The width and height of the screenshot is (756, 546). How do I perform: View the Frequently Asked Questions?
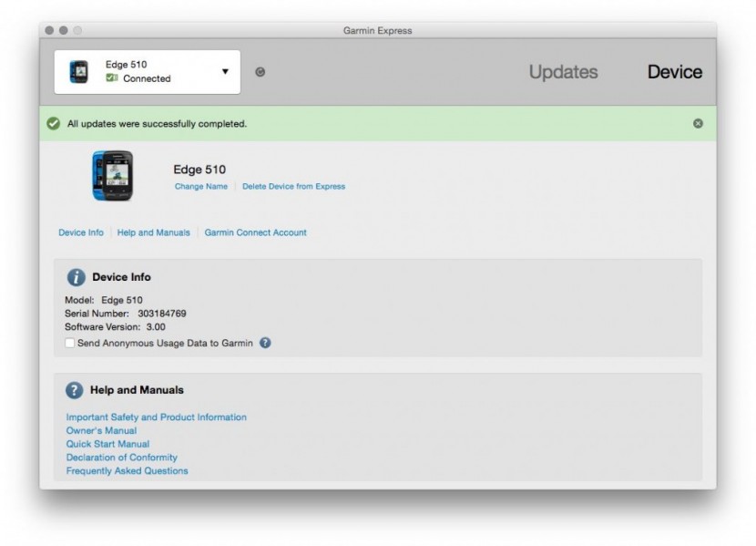pyautogui.click(x=125, y=470)
